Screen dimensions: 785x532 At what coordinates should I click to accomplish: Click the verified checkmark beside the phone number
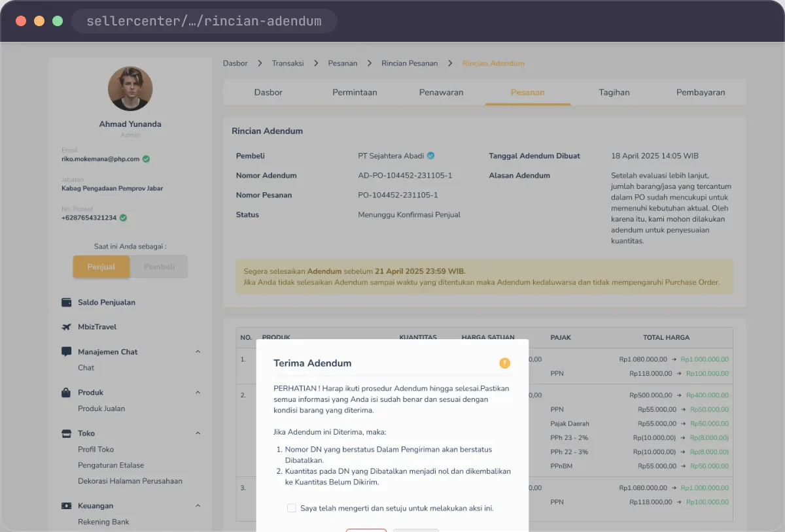[x=123, y=218]
